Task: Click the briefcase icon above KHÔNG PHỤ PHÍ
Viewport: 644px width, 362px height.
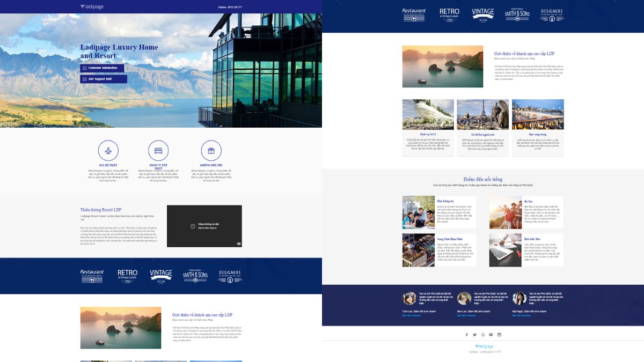Action: pyautogui.click(x=211, y=151)
